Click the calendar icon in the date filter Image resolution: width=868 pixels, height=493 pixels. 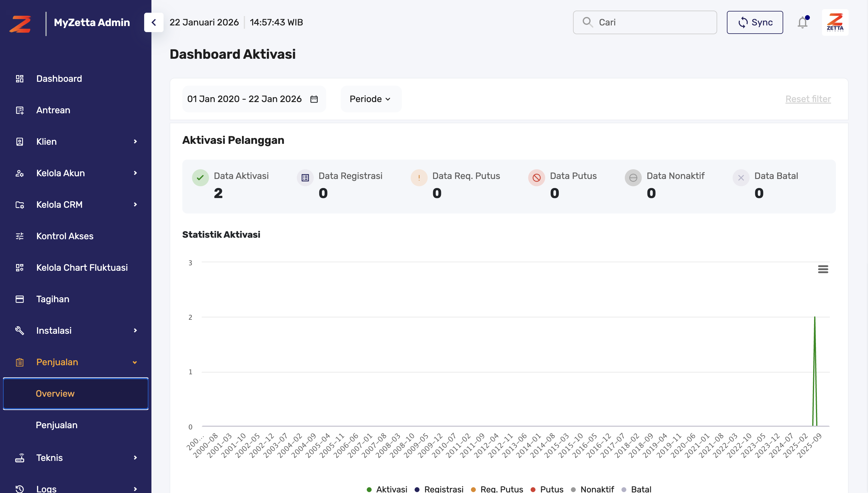[314, 99]
